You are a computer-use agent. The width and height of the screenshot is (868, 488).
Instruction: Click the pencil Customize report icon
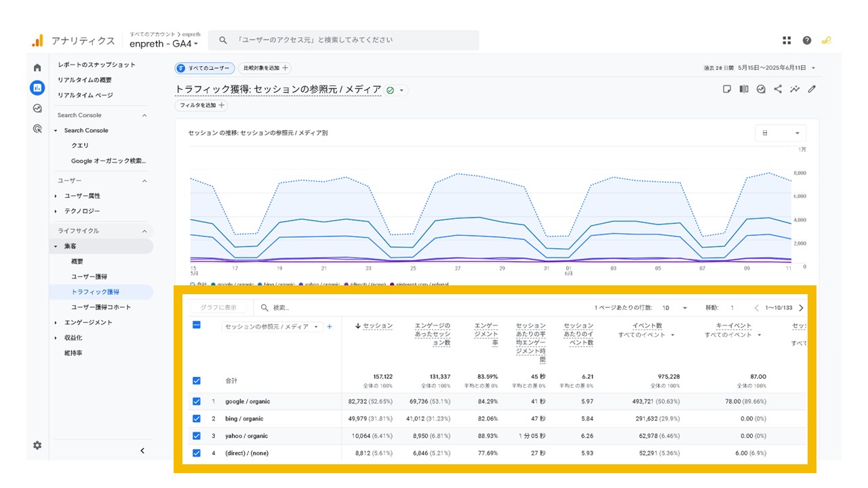(x=812, y=89)
